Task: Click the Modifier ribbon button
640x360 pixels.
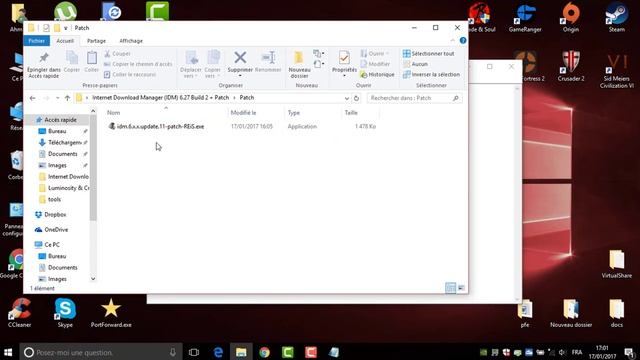Action: 376,64
